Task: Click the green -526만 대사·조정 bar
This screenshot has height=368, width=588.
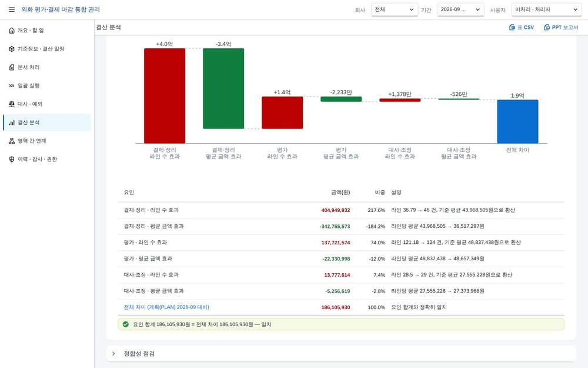Action: pos(459,99)
